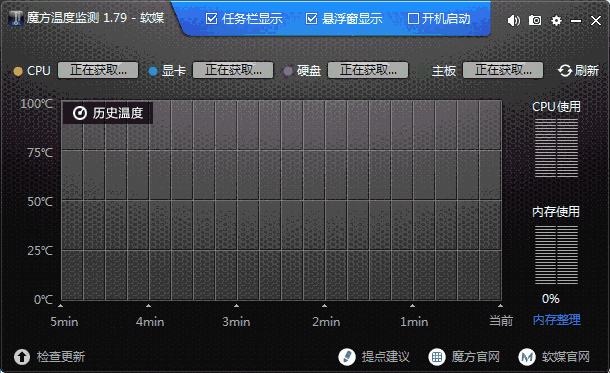Close the 魔方温度监测 window
Viewport: 610px width, 373px height.
pos(596,20)
